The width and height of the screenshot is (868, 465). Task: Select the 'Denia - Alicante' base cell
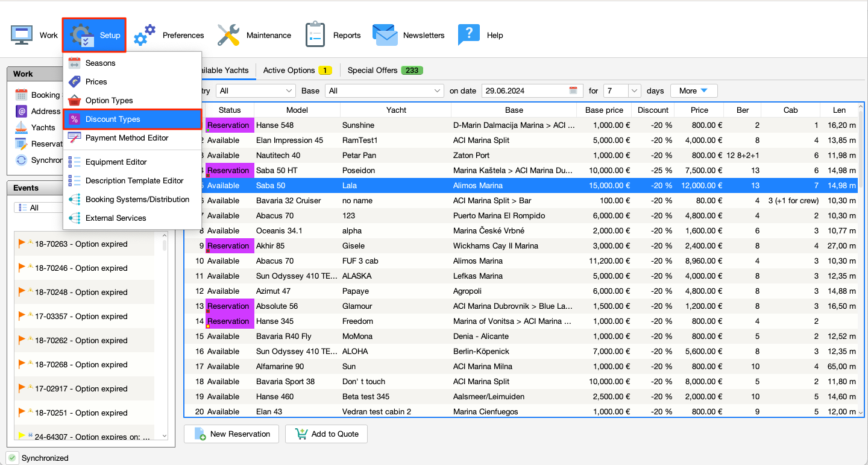click(x=514, y=337)
